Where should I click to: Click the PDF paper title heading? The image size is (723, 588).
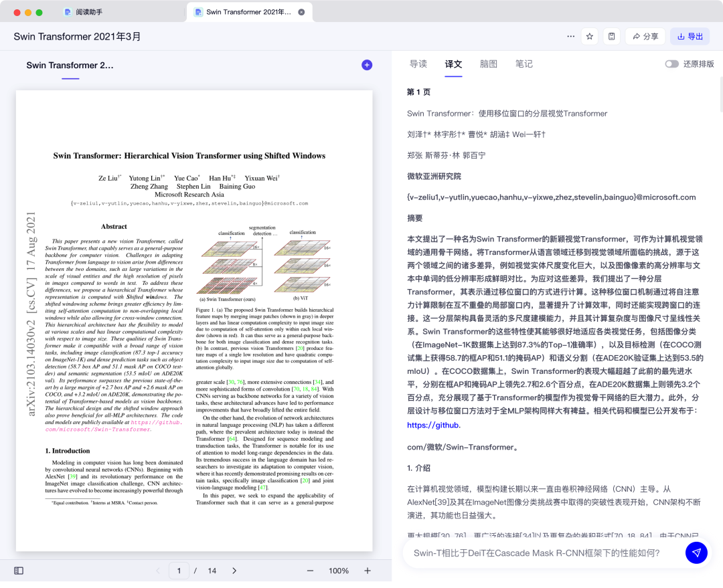[189, 156]
